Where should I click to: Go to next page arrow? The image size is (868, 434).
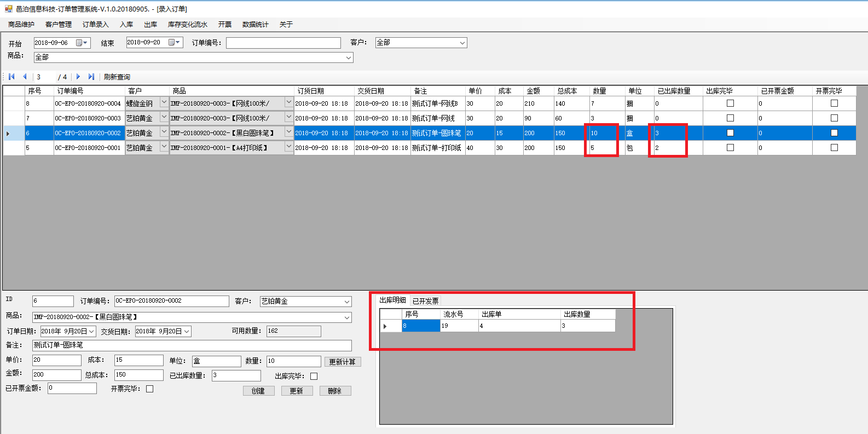coord(78,77)
